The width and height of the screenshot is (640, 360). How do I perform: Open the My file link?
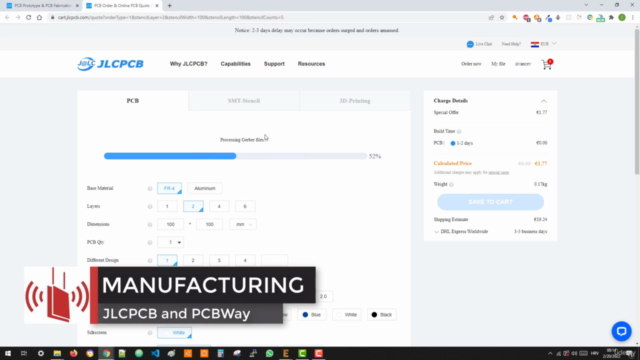[x=498, y=64]
